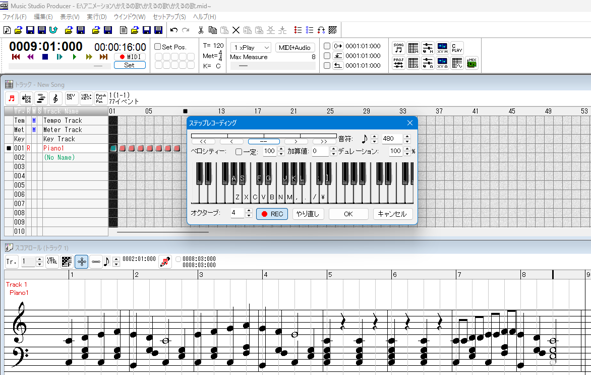The image size is (591, 375).
Task: Click the punch-in marker icon beside first locator
Action: 338,46
